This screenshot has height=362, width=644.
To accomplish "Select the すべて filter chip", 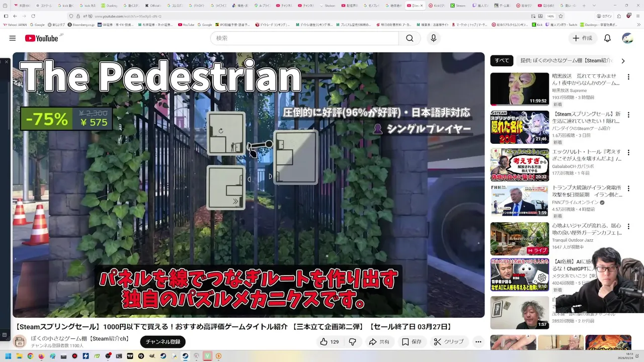I will [502, 61].
